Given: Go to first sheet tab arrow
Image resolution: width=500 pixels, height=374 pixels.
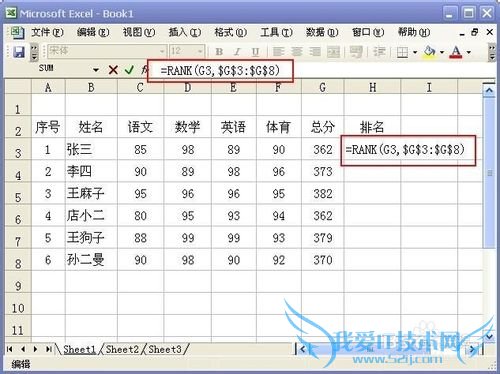Looking at the screenshot, I should tap(10, 349).
